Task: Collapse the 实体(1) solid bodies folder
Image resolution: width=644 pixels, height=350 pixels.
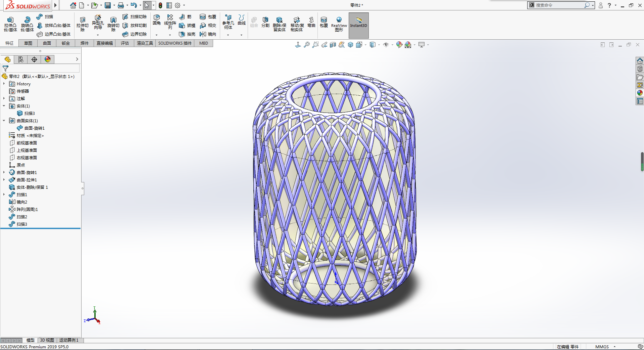Action: [x=4, y=106]
